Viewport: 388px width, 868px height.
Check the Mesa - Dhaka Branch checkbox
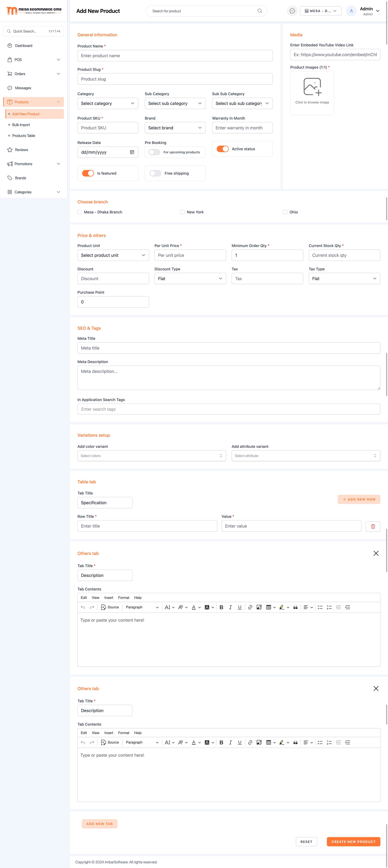80,212
